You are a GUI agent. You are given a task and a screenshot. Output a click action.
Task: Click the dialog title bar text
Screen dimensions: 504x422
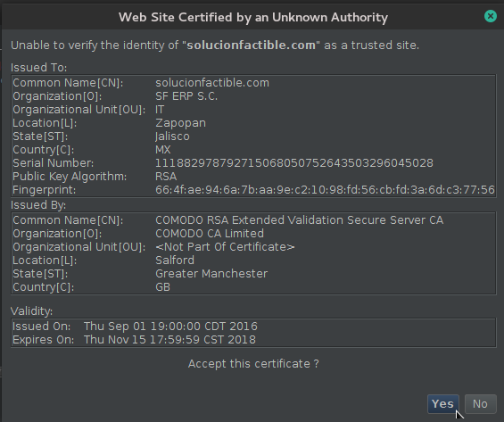click(253, 17)
